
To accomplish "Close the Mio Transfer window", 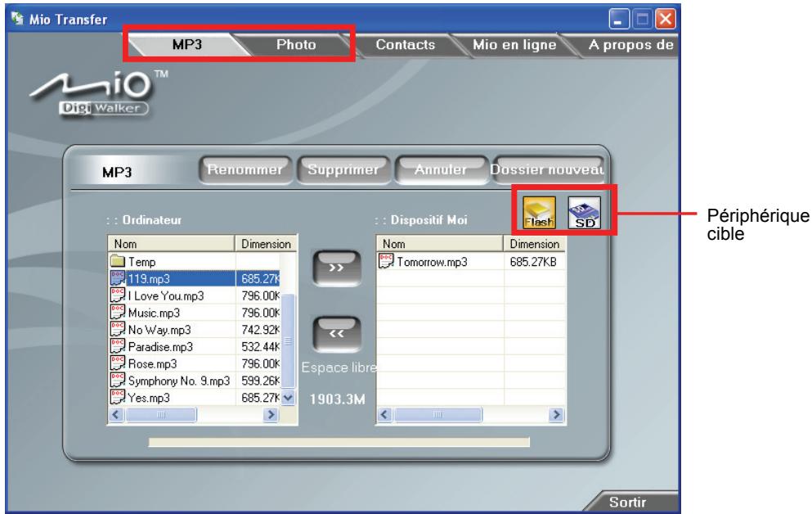I will click(x=666, y=20).
